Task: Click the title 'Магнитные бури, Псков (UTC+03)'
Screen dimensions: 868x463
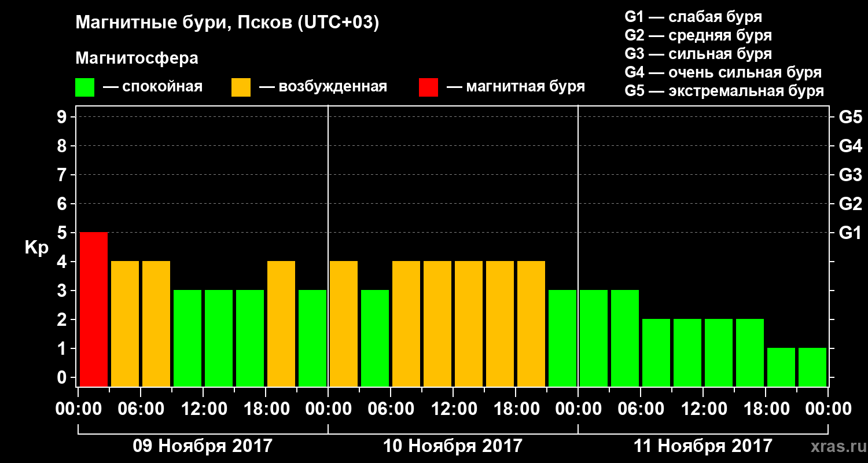Action: [x=227, y=23]
